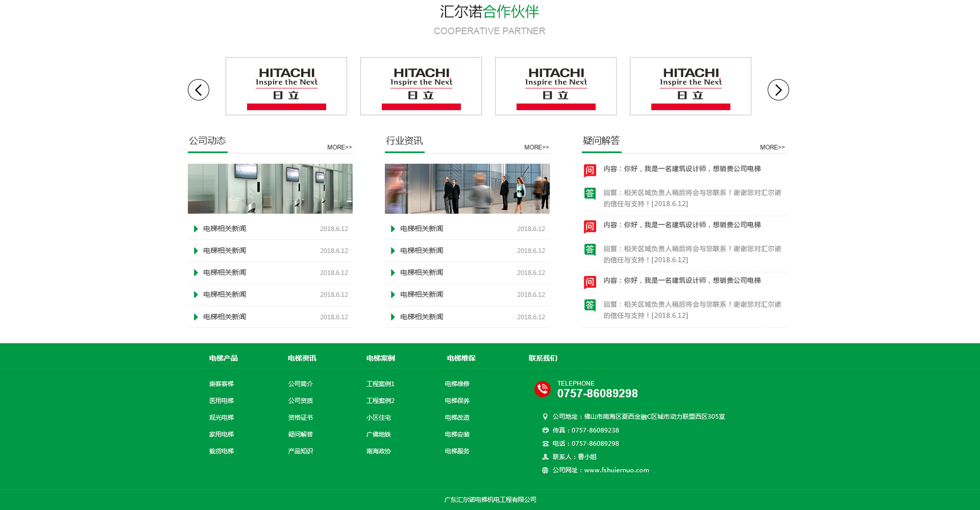Open the 工程案例1 footer link
This screenshot has height=510, width=980.
coord(380,384)
